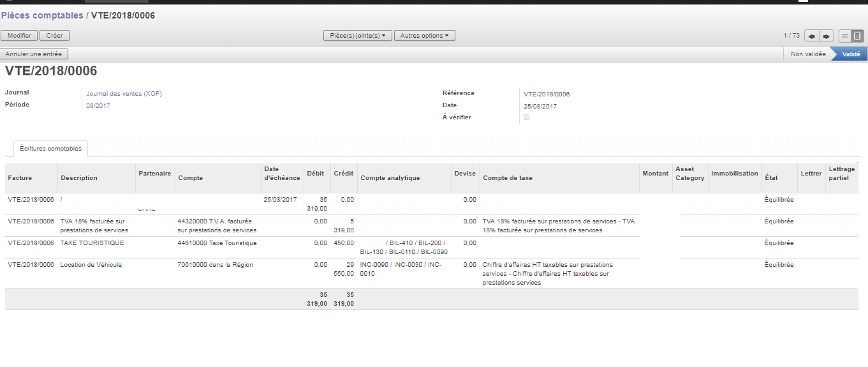Click the Annuler une entrée button
Viewport: 868px width, 367px height.
click(34, 54)
